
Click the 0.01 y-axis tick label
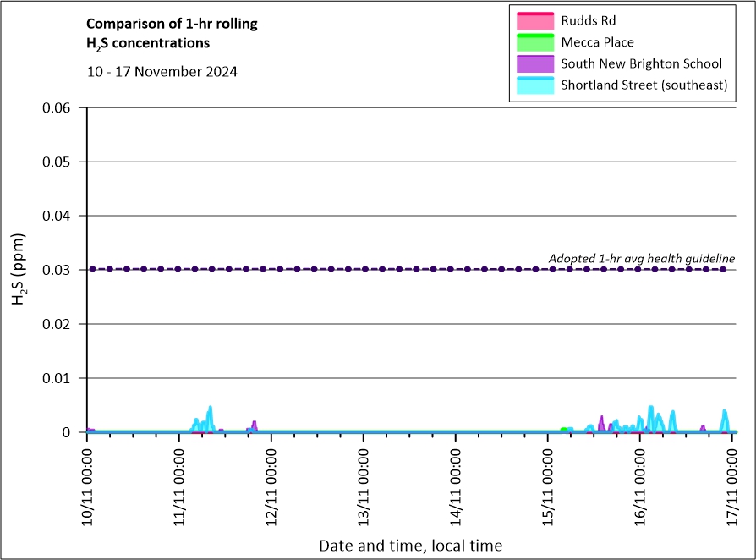pos(61,378)
